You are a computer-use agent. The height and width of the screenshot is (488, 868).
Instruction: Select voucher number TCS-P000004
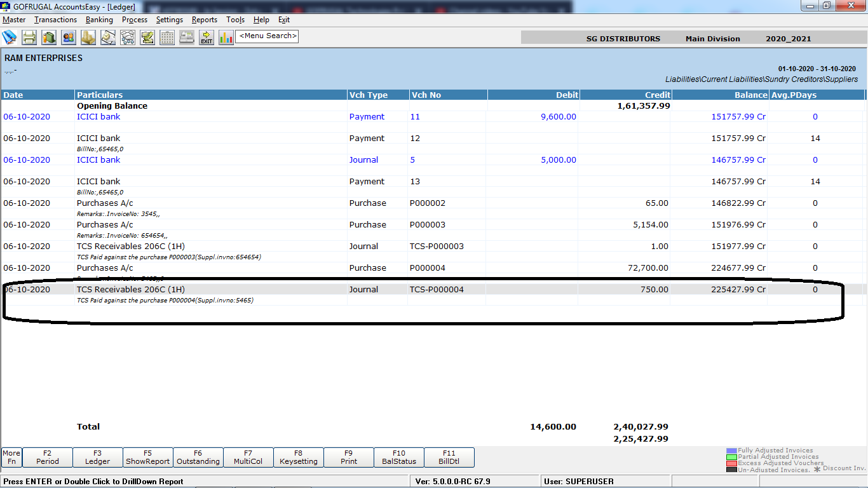(437, 290)
